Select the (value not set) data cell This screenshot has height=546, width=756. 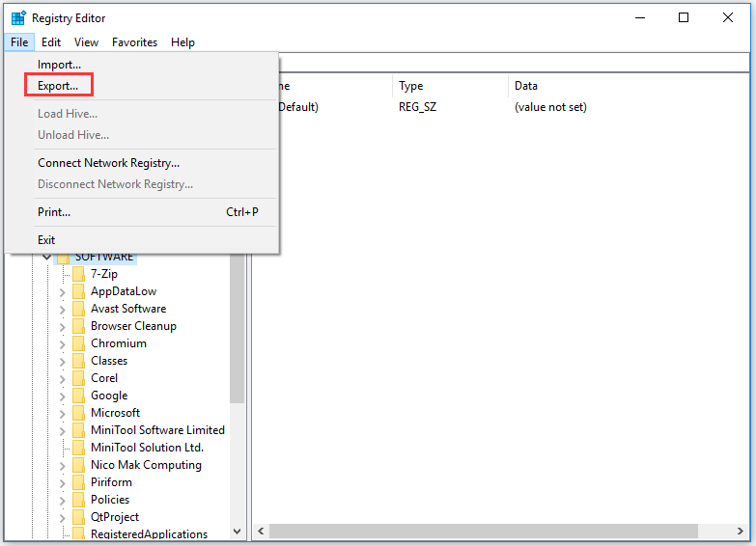(x=550, y=107)
